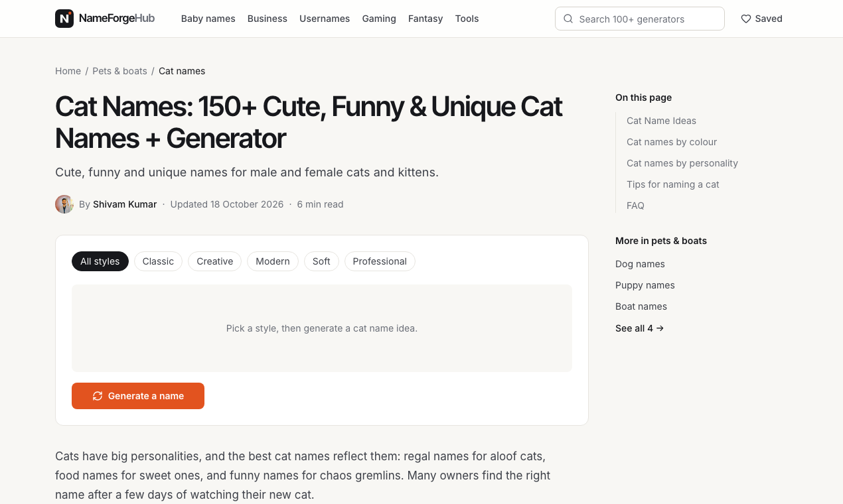Toggle the Soft style chip
Image resolution: width=843 pixels, height=504 pixels.
pyautogui.click(x=321, y=261)
